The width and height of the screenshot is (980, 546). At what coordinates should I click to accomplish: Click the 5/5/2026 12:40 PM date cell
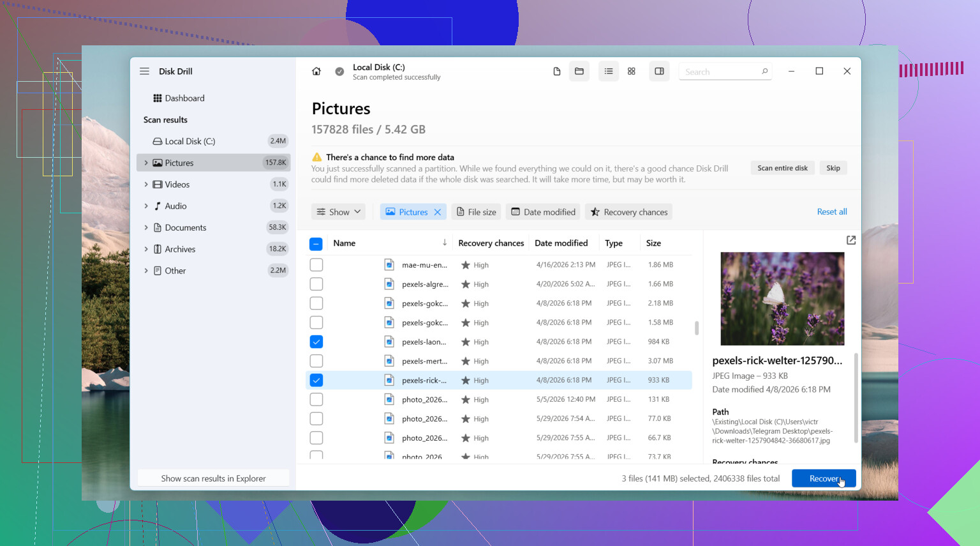pos(566,400)
